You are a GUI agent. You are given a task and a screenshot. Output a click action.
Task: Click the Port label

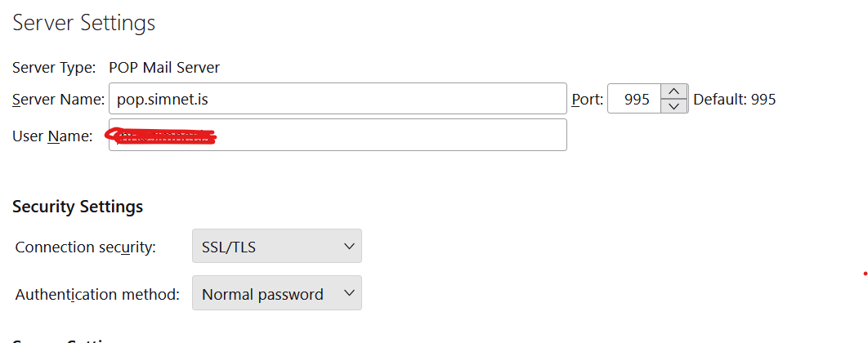tap(587, 100)
